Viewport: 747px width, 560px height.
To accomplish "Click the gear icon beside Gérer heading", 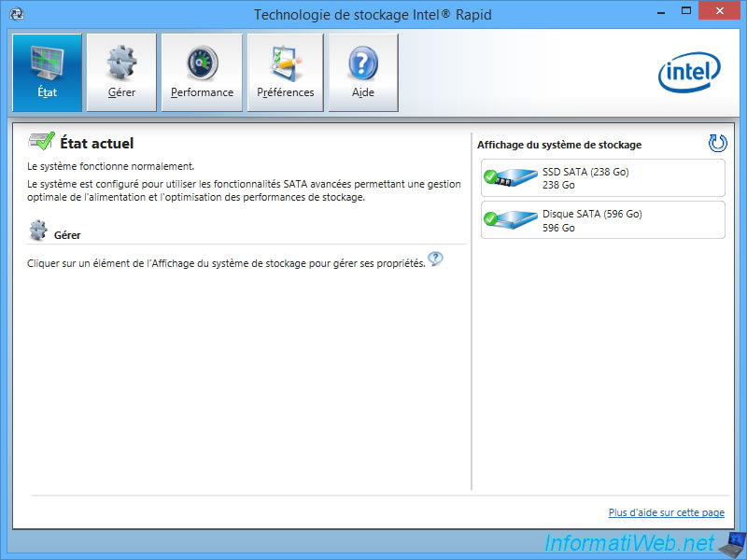I will click(38, 231).
